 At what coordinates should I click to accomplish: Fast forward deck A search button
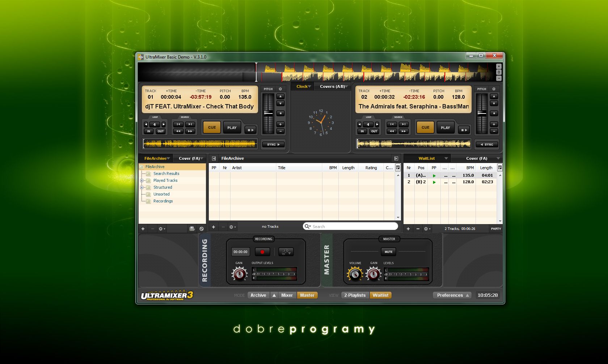pyautogui.click(x=190, y=131)
